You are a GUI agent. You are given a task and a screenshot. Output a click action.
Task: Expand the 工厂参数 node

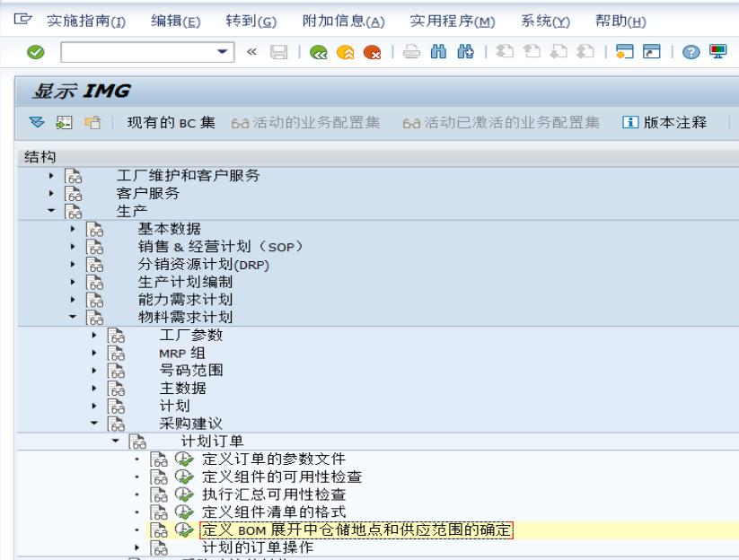point(94,336)
